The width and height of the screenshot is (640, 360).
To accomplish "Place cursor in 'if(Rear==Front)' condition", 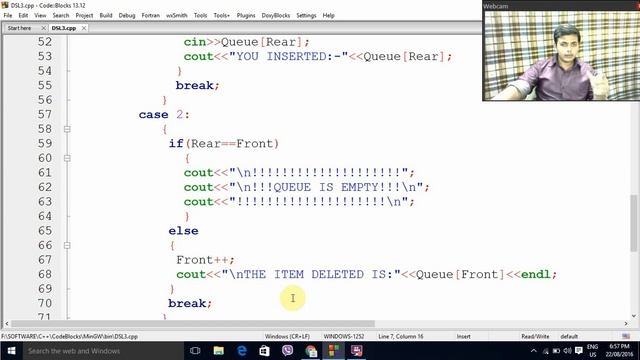I will coord(224,144).
